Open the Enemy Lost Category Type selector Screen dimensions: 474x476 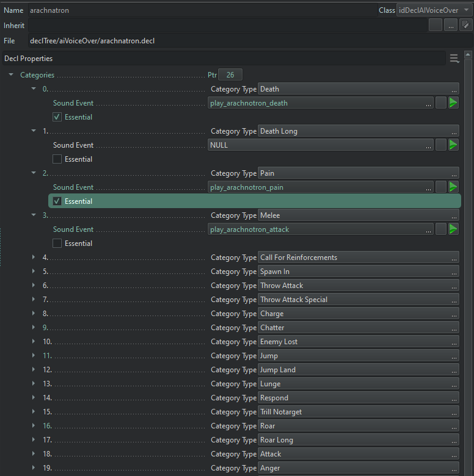pyautogui.click(x=358, y=342)
